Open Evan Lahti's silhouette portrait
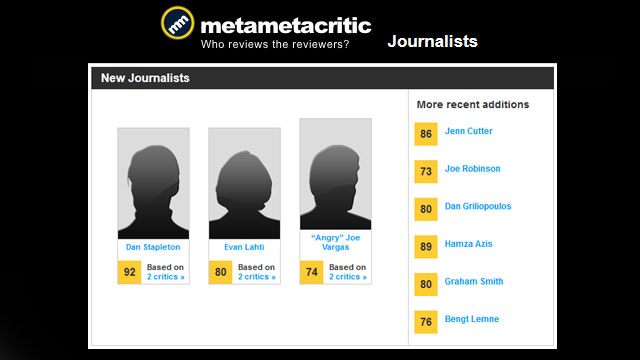Screen dimensions: 640x360 point(244,184)
